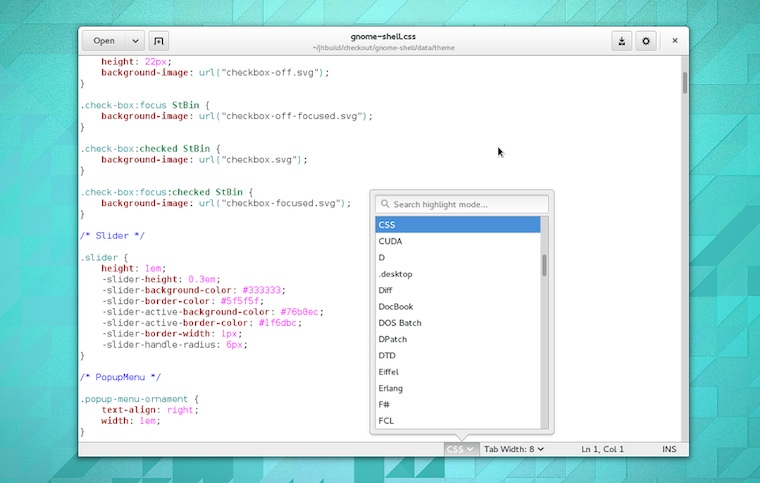Click the /* Slider */ comment line
The width and height of the screenshot is (760, 483).
(x=112, y=236)
